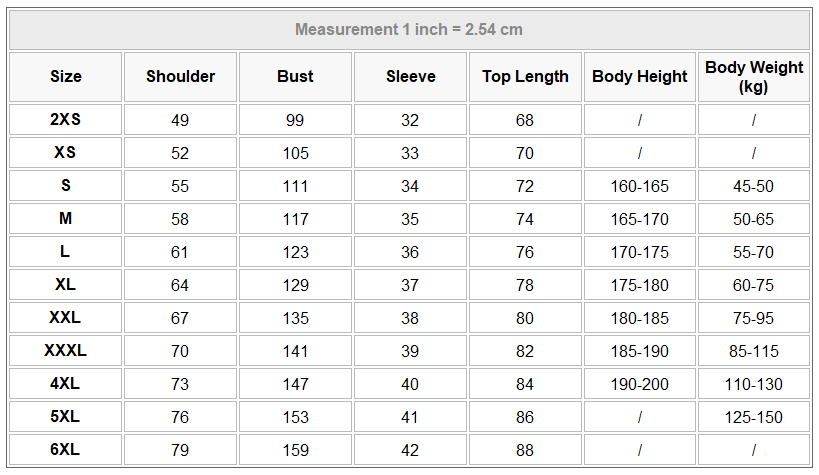
Task: Click the XXXL size cell
Action: pos(66,351)
